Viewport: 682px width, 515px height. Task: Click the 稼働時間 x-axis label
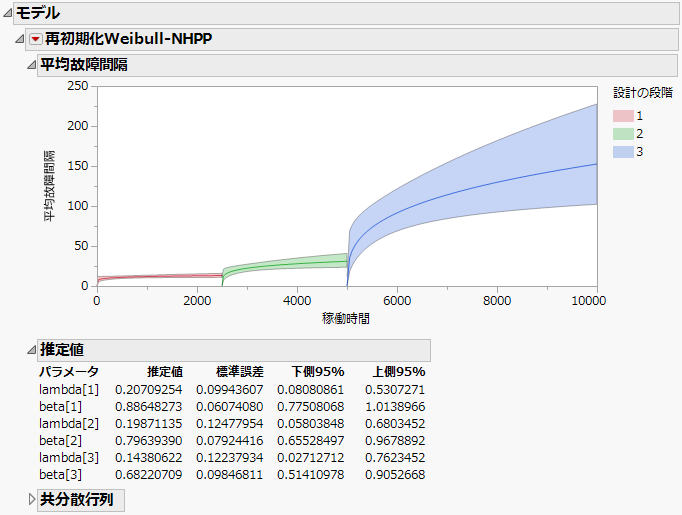tap(346, 317)
